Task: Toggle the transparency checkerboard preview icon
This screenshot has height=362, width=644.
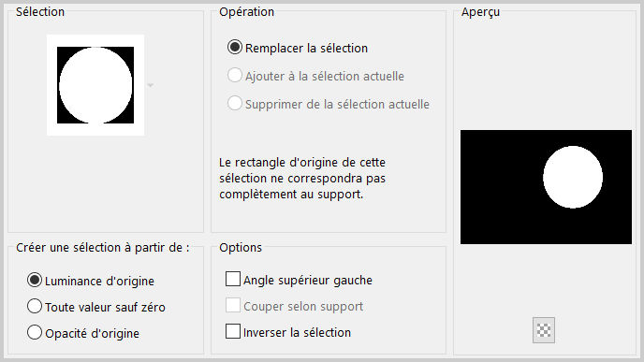Action: pos(543,330)
